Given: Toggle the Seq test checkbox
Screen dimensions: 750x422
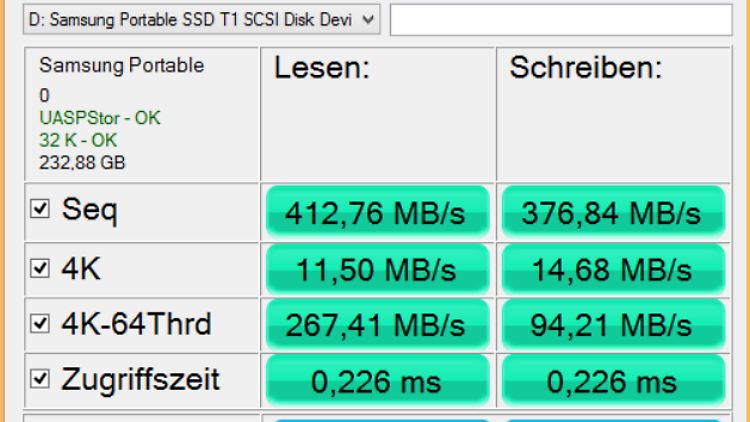Looking at the screenshot, I should pyautogui.click(x=41, y=211).
